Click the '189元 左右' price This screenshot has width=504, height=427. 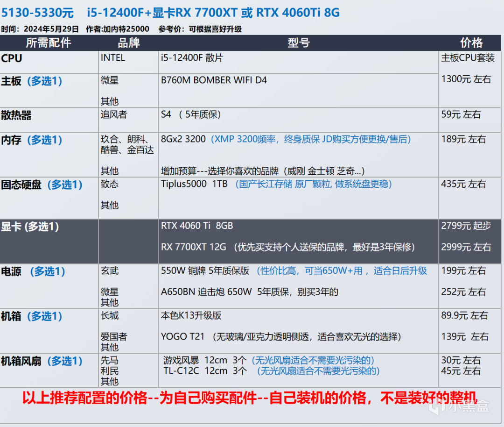click(463, 139)
